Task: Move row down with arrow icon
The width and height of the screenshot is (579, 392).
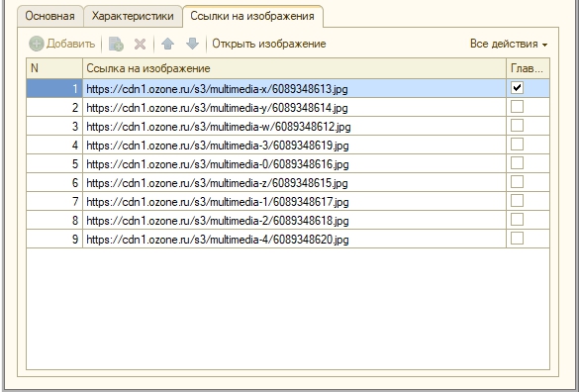Action: (x=192, y=44)
